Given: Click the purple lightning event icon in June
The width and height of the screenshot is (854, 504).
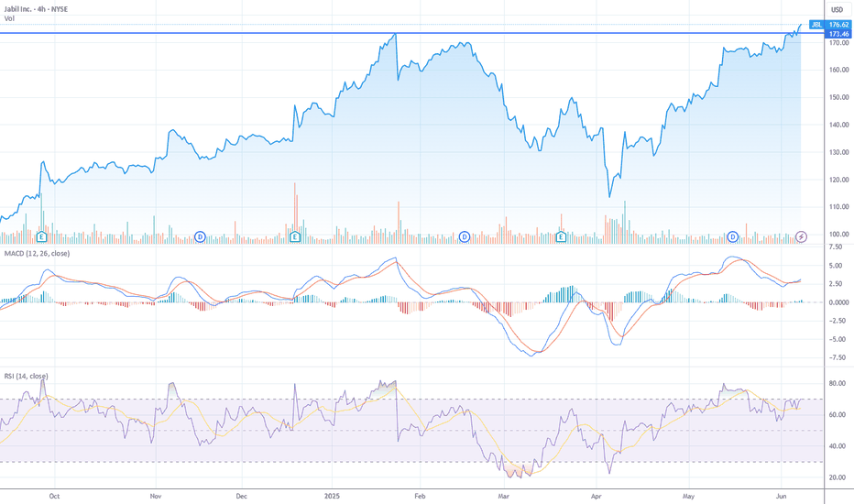Looking at the screenshot, I should [801, 236].
